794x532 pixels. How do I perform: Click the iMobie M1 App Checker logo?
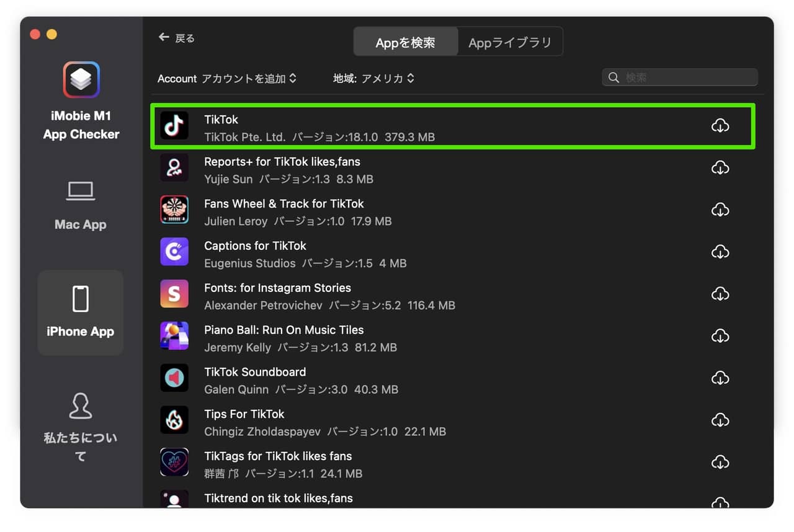[80, 80]
